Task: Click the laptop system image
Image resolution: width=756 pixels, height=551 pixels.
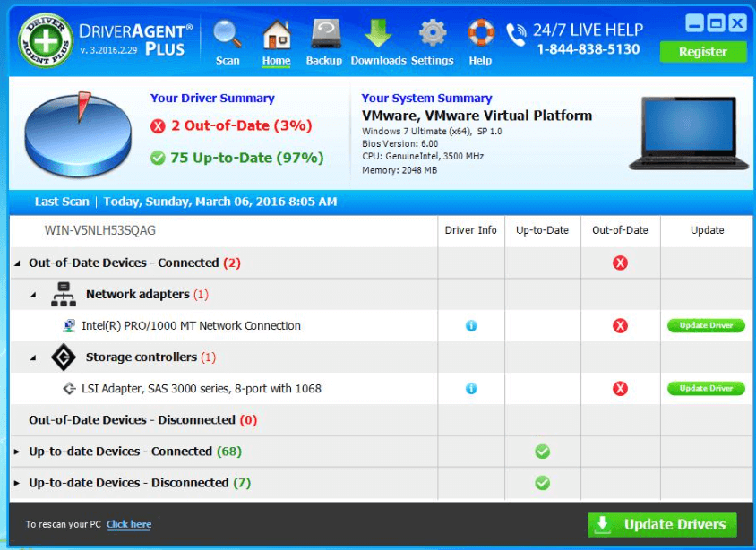Action: tap(689, 133)
